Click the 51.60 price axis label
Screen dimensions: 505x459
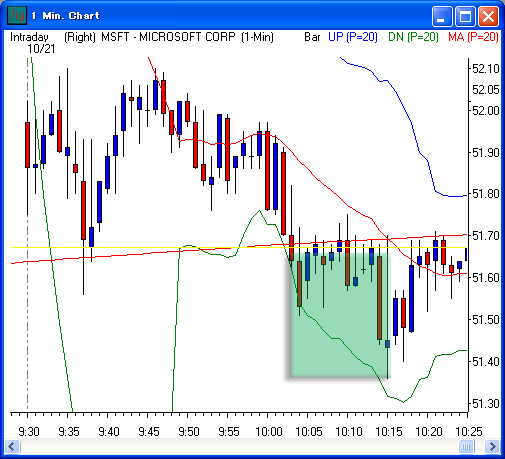coord(486,277)
